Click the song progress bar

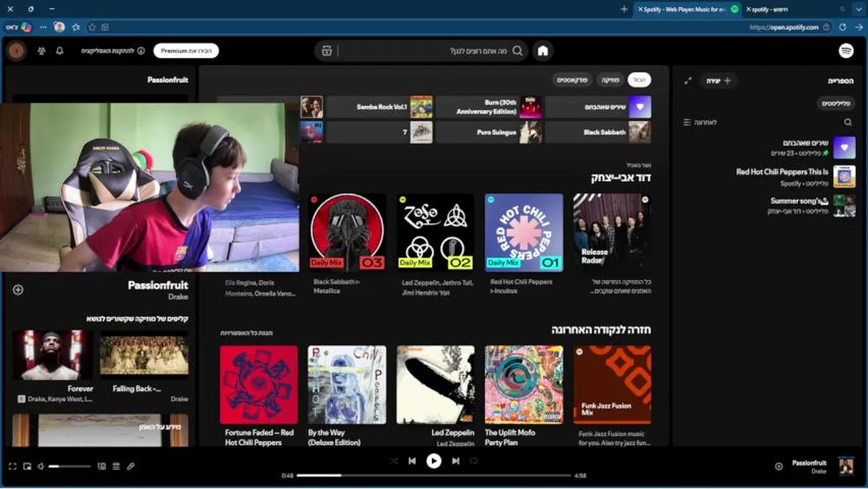tap(434, 475)
